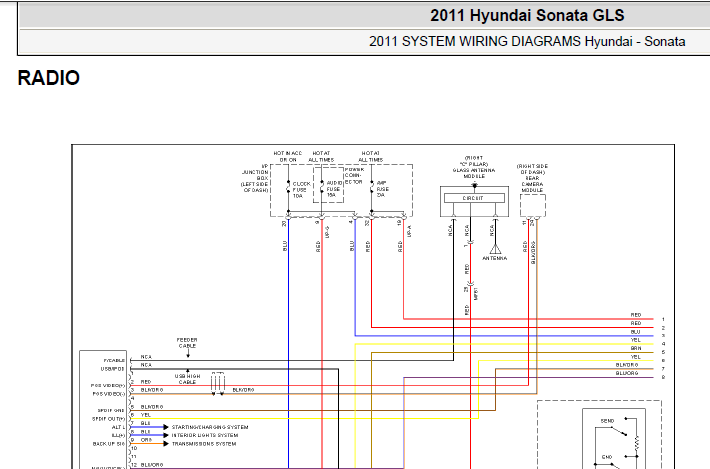Screen dimensions: 710x469
Task: Click the GLASS ANTENNA MODULE label
Action: coord(474,173)
